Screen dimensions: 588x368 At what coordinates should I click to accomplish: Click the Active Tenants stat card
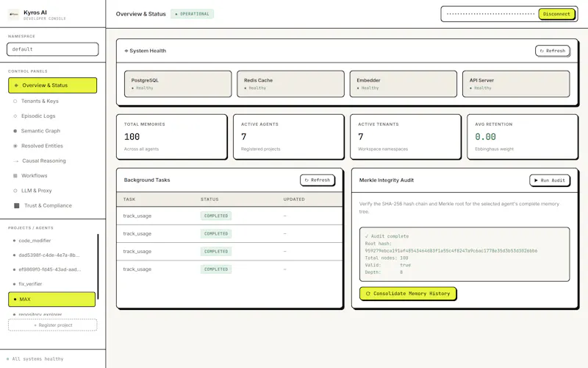click(406, 137)
